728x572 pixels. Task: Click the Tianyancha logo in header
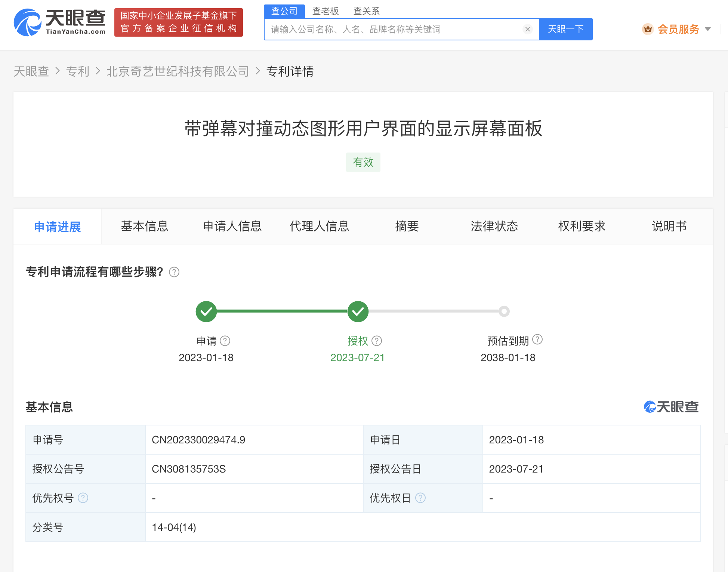click(60, 22)
